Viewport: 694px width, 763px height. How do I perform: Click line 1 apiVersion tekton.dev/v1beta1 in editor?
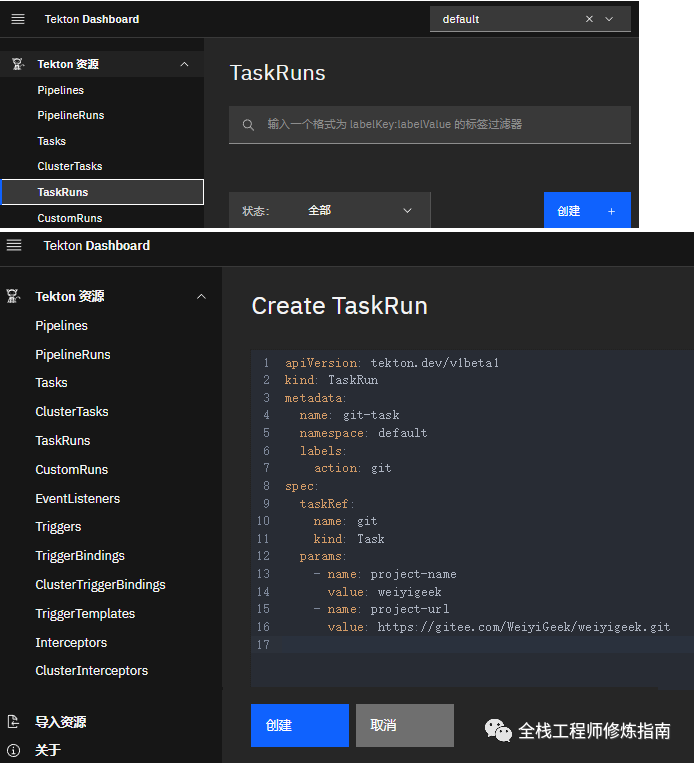[392, 363]
